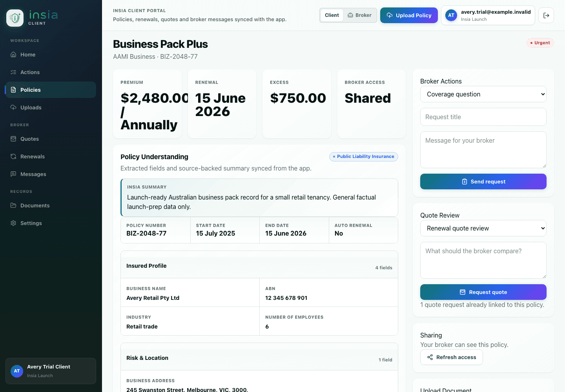The width and height of the screenshot is (565, 392).
Task: Click Upload Policy button
Action: click(x=409, y=15)
